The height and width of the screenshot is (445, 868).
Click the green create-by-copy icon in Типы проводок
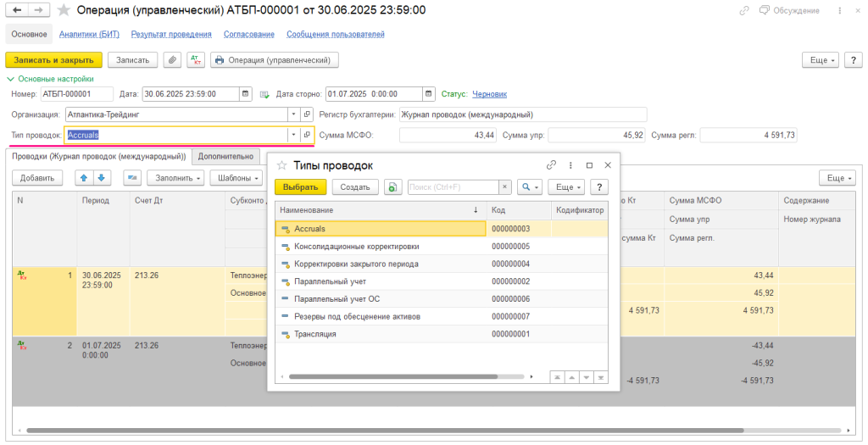point(392,187)
